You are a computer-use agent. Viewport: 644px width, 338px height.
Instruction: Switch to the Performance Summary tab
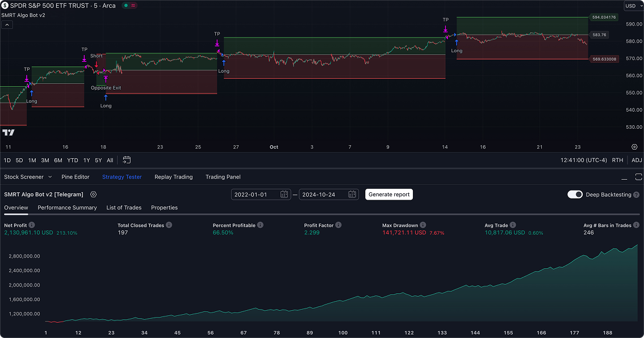pyautogui.click(x=67, y=208)
